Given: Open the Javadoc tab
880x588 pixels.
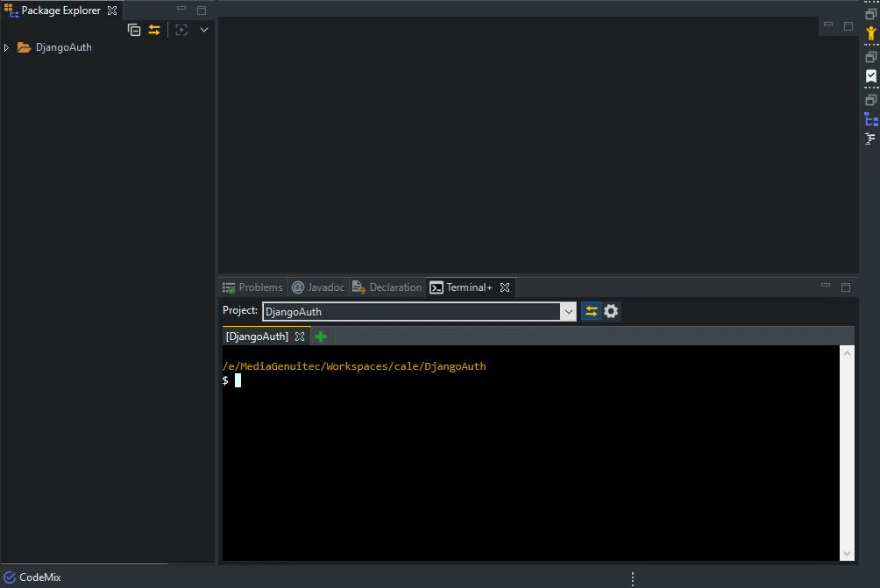Looking at the screenshot, I should (318, 287).
